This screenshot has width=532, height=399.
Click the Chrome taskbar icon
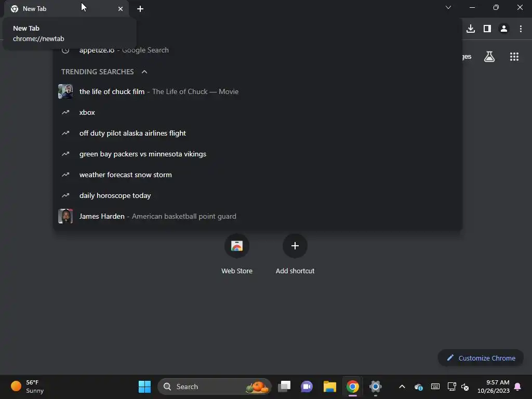[353, 387]
